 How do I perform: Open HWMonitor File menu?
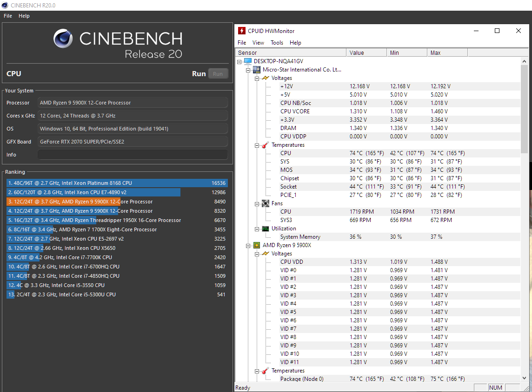tap(242, 43)
